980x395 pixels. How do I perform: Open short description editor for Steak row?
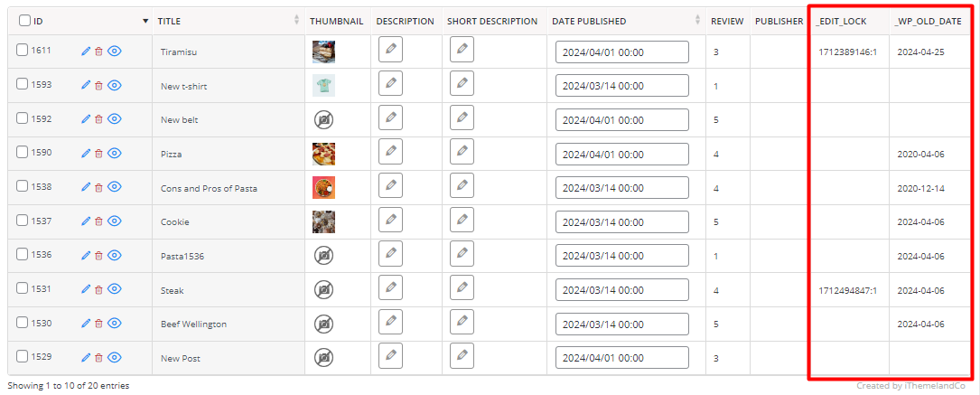coord(462,287)
